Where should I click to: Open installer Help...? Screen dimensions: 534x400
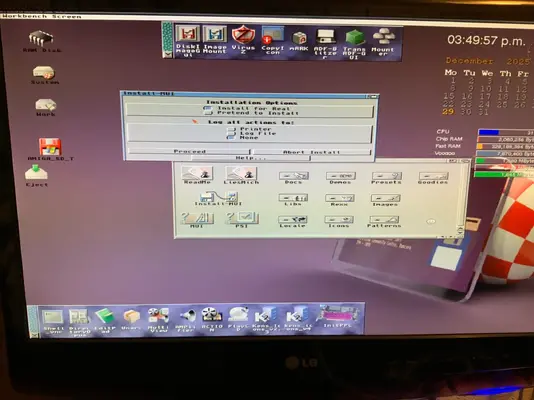point(251,158)
